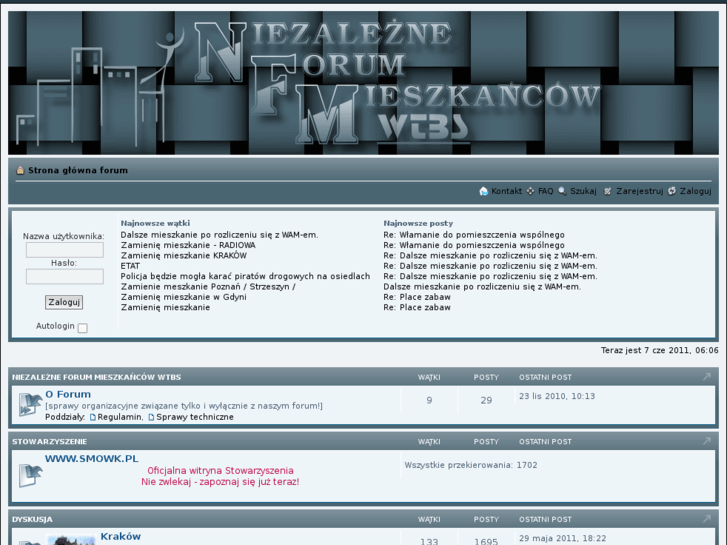Click the Kontakt icon in the navigation bar

pos(484,191)
